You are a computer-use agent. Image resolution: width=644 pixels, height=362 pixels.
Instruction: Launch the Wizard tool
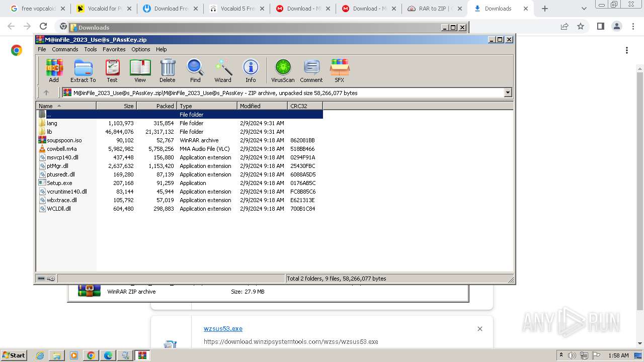tap(223, 71)
